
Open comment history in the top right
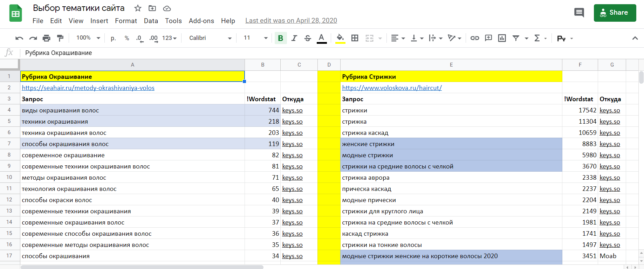[579, 13]
